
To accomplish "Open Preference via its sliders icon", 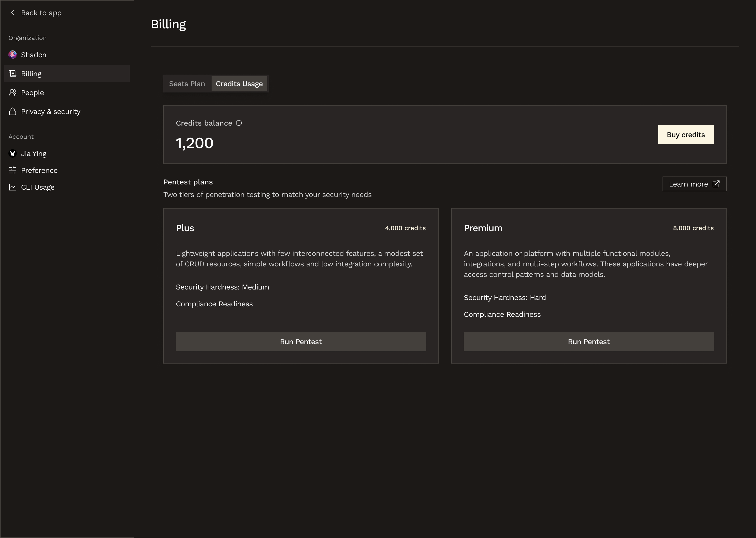I will pos(13,170).
